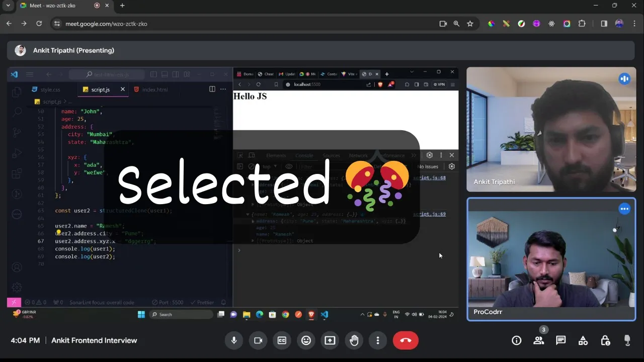Open VS Code editor more actions
The image size is (644, 362).
point(223,89)
